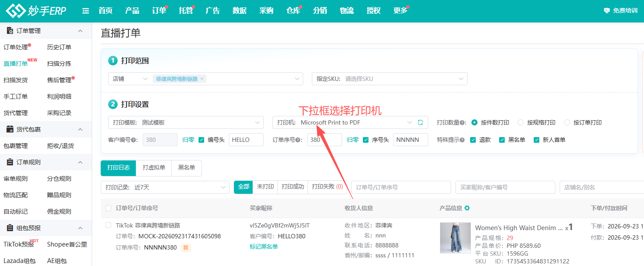
Task: Click the 标记黑名单 link
Action: coord(264,247)
